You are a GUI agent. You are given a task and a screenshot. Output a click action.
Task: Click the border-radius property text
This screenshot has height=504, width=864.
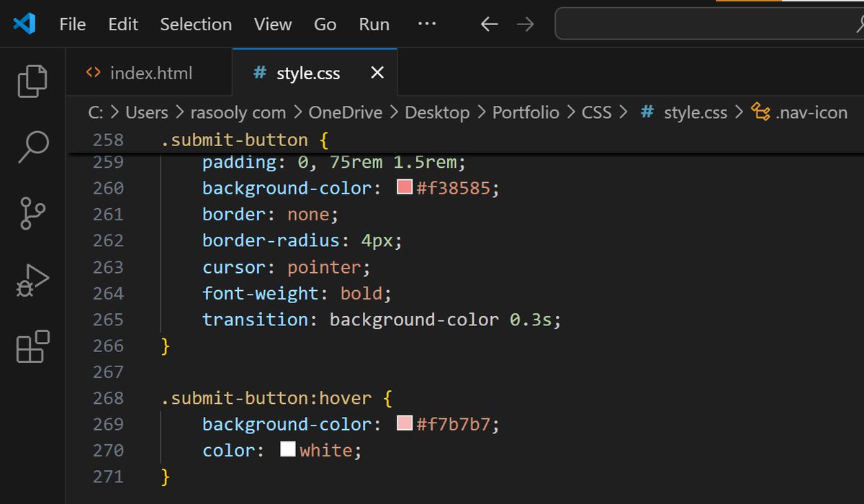[x=271, y=240]
